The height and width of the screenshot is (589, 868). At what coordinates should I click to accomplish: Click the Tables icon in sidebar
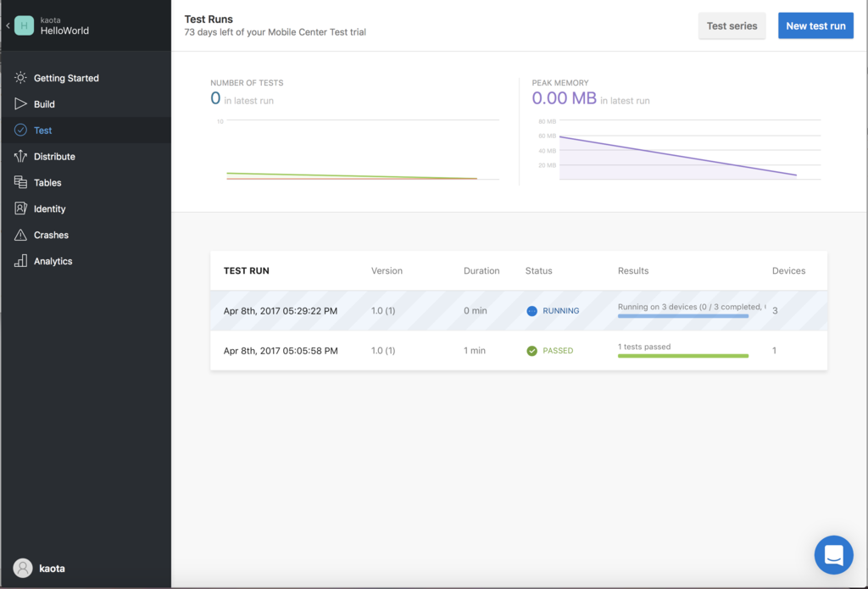coord(20,182)
